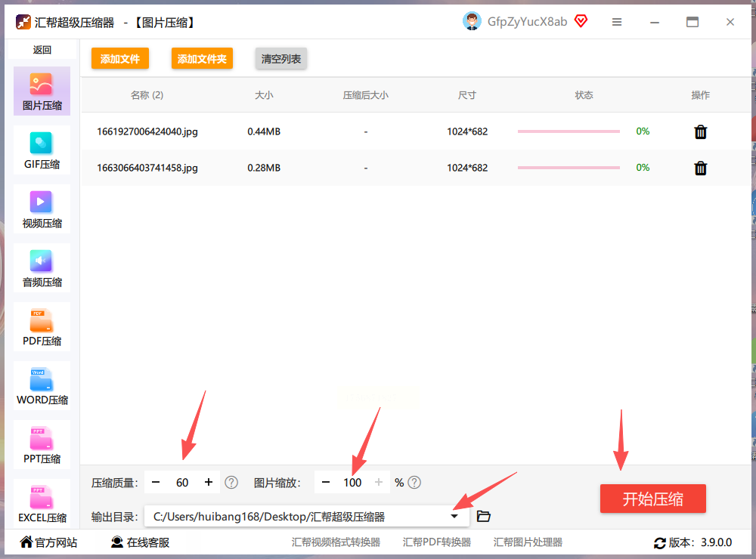Viewport: 756px width, 559px height.
Task: Click the 状态 column header
Action: click(x=584, y=95)
